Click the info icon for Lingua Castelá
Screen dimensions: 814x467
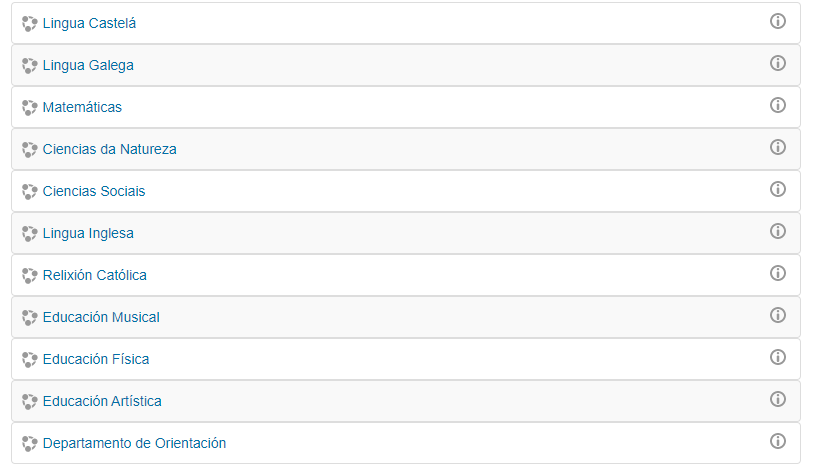(777, 21)
